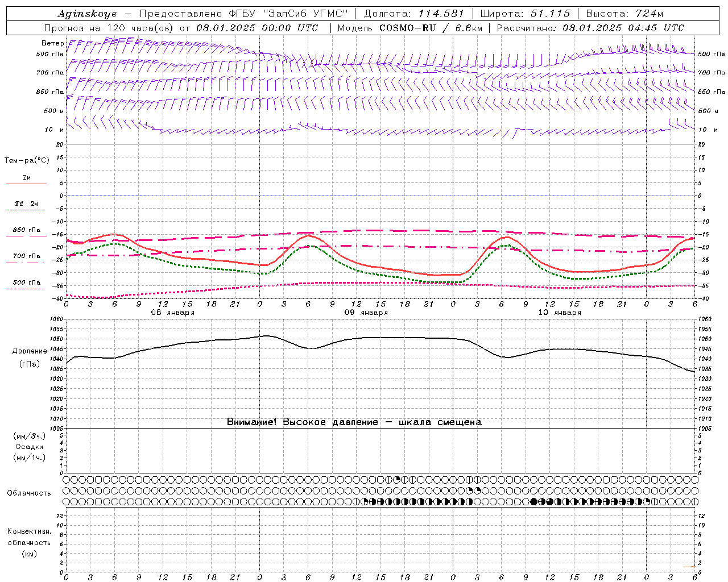Click the "09 января" date label

click(366, 313)
